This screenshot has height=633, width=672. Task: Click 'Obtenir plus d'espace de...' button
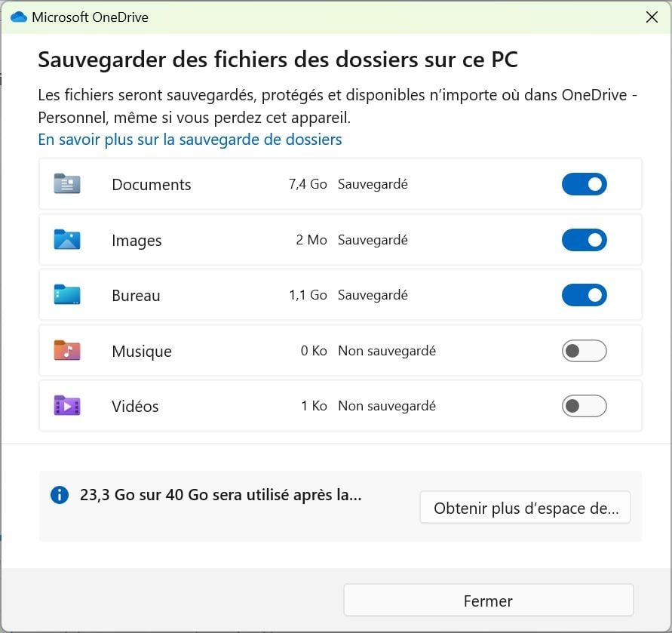coord(526,508)
